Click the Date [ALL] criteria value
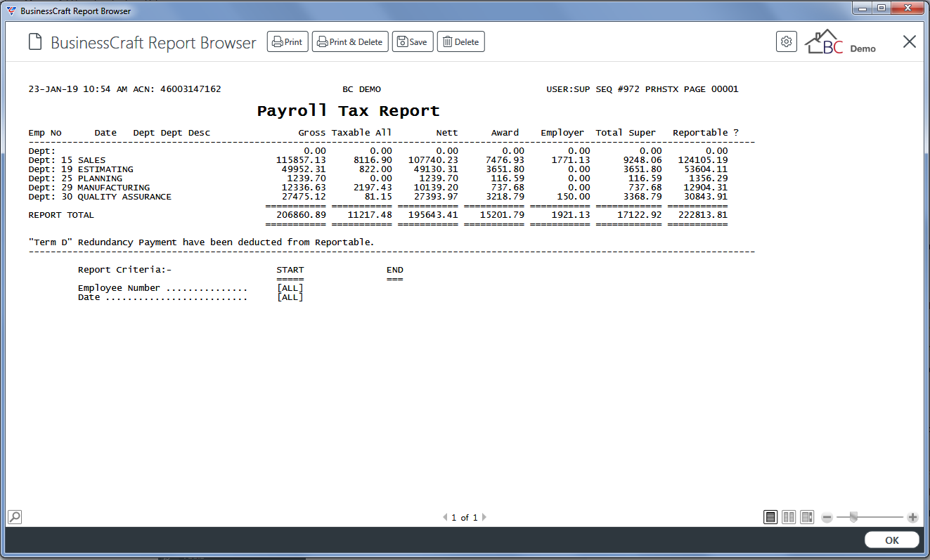 290,297
